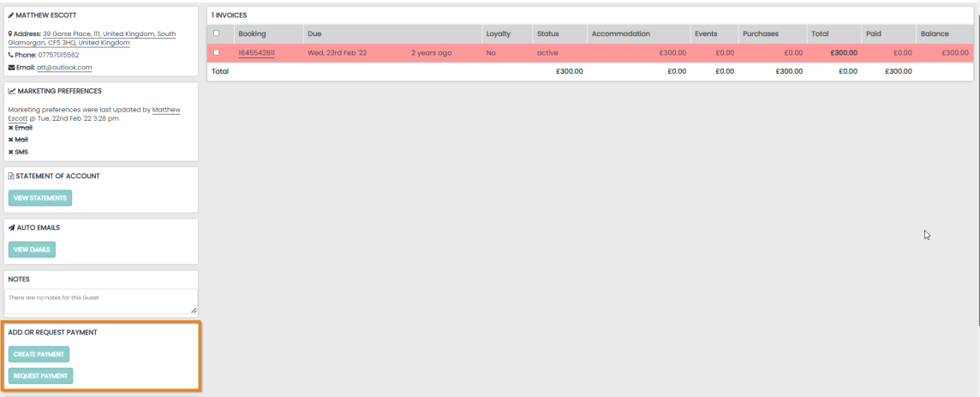Click the document icon for Statement of Account
This screenshot has width=980, height=397.
click(11, 176)
